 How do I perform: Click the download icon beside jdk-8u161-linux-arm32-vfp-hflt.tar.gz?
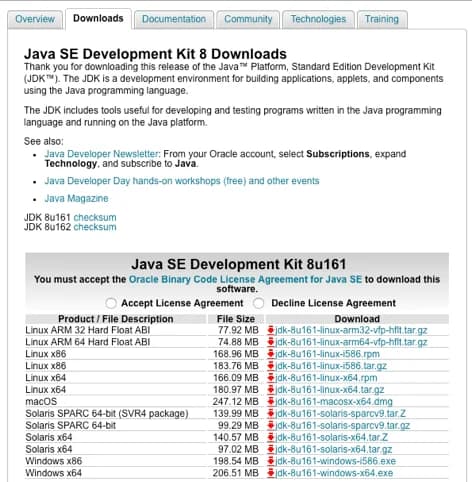(271, 330)
